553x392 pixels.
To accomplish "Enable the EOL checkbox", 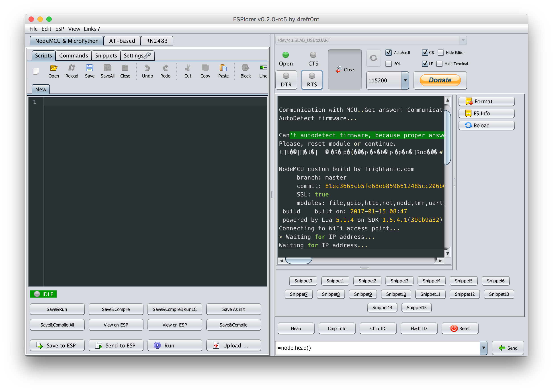I will [x=388, y=64].
